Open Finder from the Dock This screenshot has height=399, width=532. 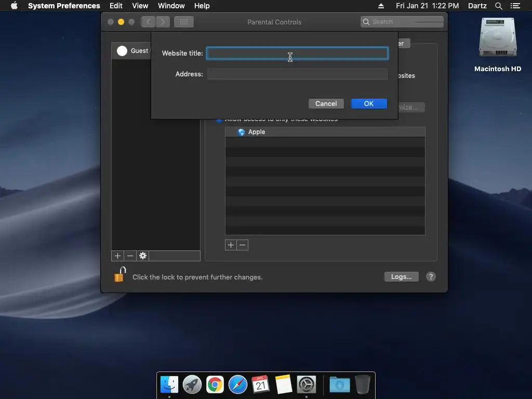click(x=169, y=384)
